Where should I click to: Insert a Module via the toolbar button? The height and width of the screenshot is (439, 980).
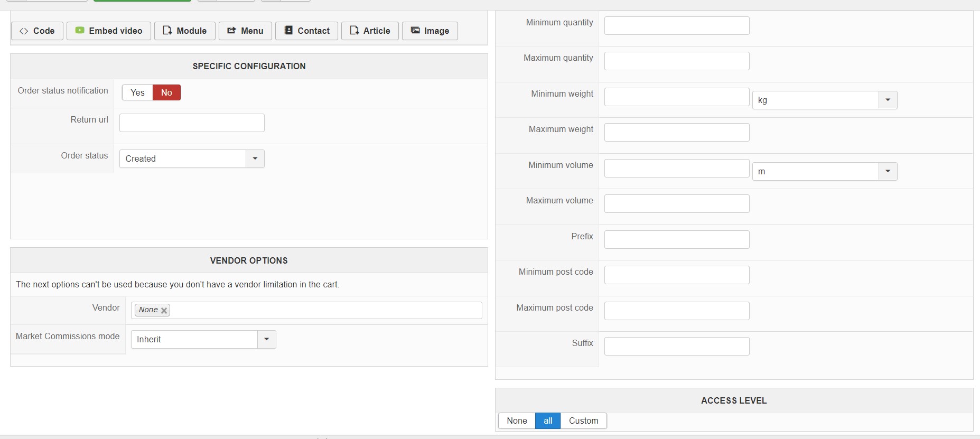[184, 31]
